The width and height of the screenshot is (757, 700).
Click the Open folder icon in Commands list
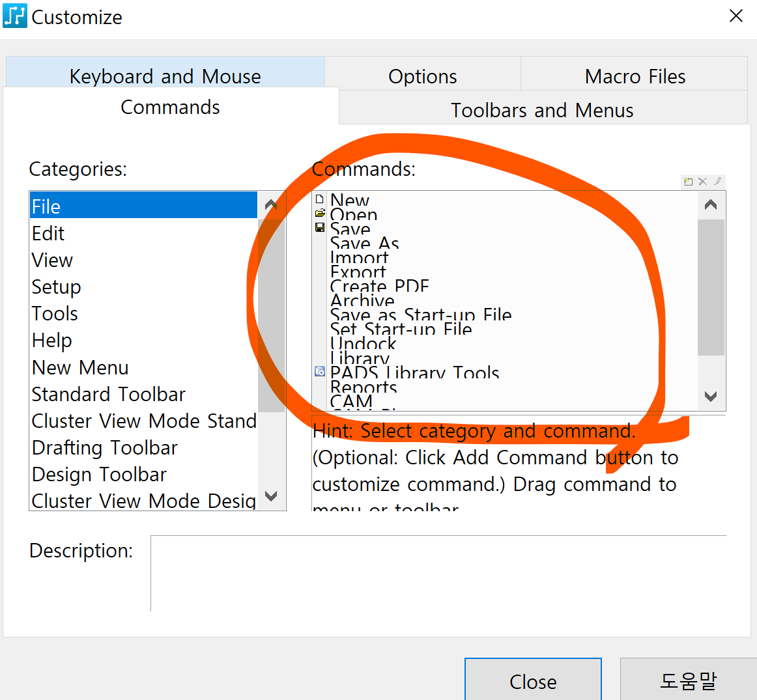tap(320, 214)
